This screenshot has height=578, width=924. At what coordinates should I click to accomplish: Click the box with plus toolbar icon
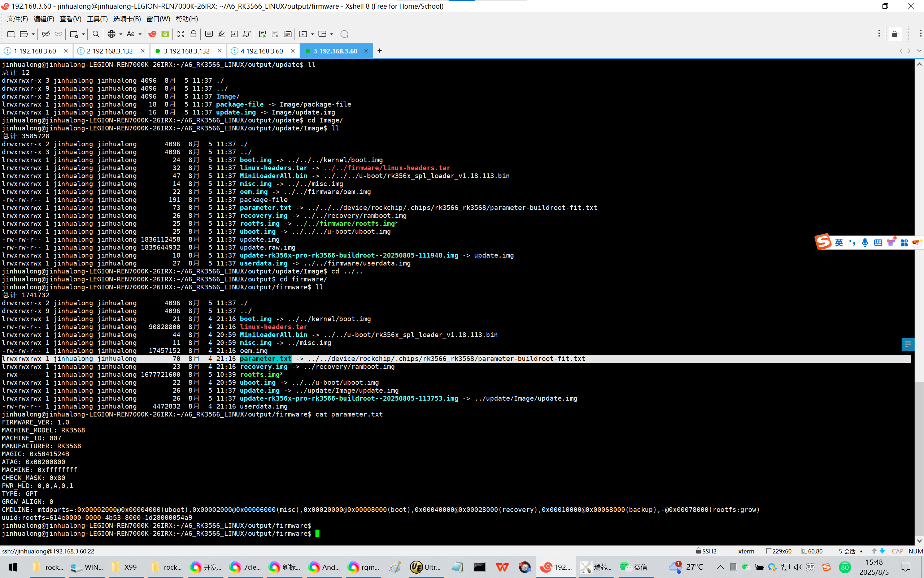point(303,34)
